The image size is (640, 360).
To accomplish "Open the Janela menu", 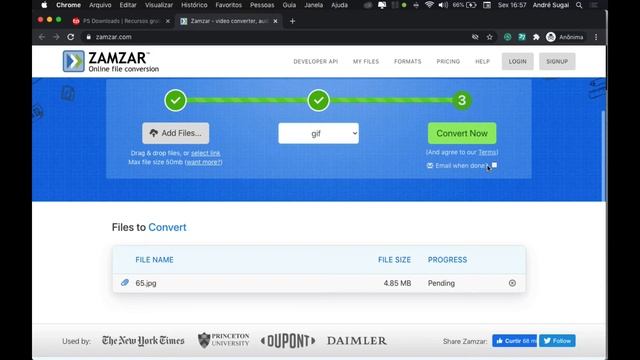I will coord(313,5).
